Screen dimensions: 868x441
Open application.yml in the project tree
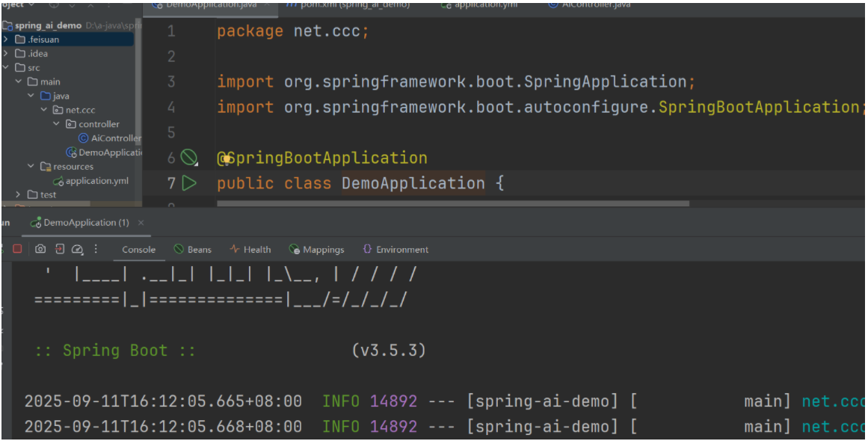96,181
